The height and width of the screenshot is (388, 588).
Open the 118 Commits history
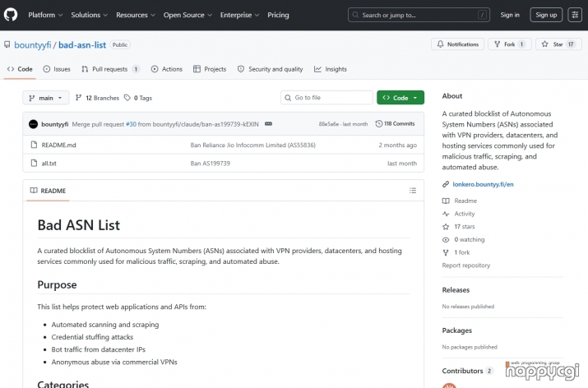coord(395,124)
